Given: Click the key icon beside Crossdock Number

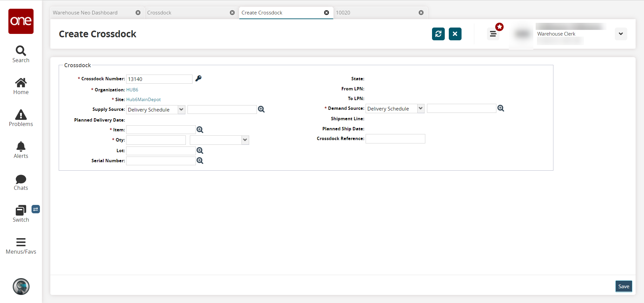Looking at the screenshot, I should point(199,78).
